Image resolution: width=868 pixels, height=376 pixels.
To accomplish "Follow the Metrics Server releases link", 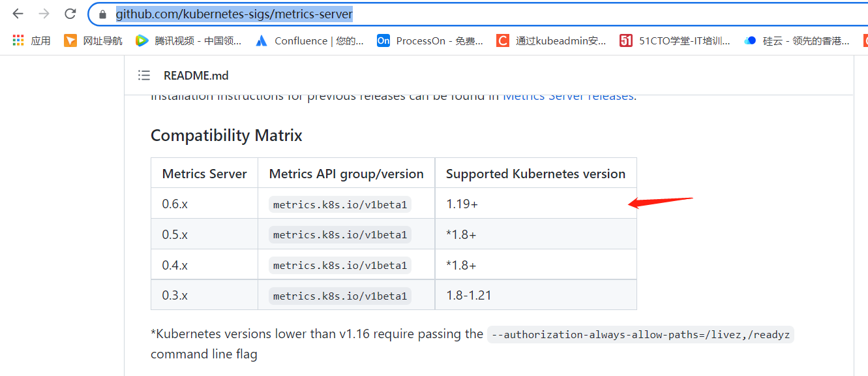I will pyautogui.click(x=568, y=96).
